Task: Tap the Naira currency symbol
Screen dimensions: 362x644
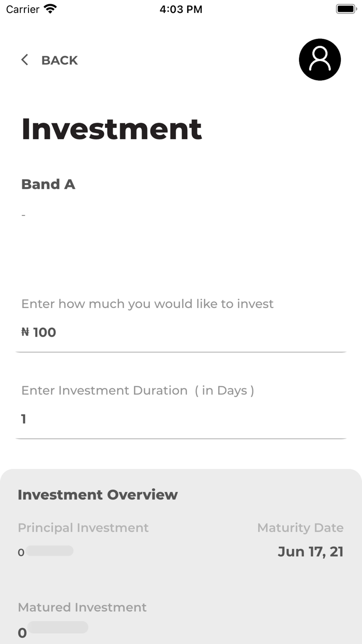Action: pos(25,332)
